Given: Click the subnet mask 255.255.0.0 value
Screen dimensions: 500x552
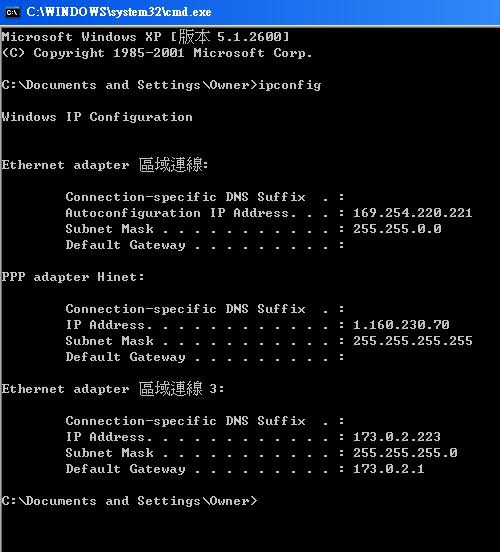Looking at the screenshot, I should [397, 229].
